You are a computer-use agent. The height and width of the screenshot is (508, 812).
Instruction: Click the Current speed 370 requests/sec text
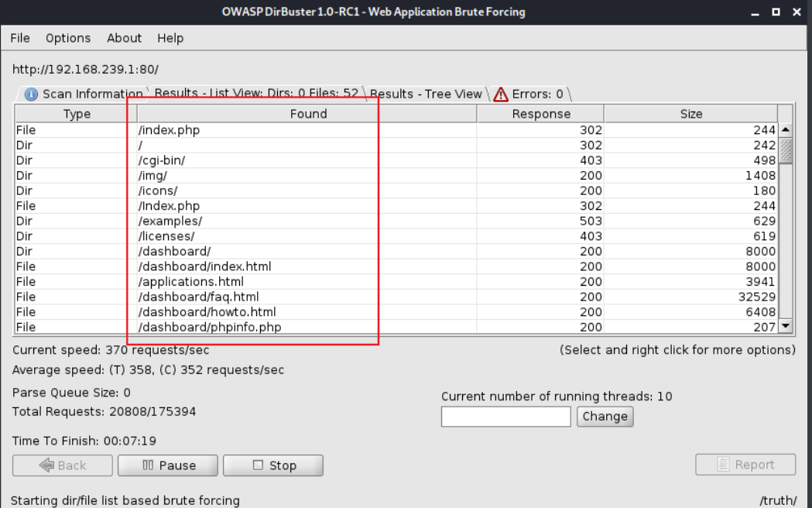[111, 350]
